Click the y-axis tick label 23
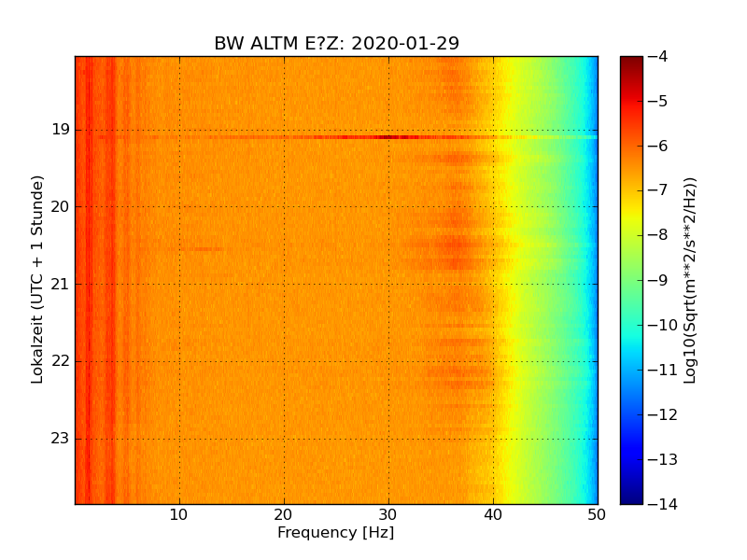Viewport: 747px width, 560px height. 61,438
